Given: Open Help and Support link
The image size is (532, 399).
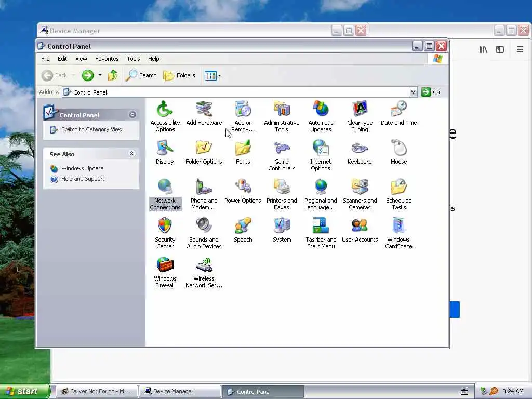Looking at the screenshot, I should [x=83, y=179].
